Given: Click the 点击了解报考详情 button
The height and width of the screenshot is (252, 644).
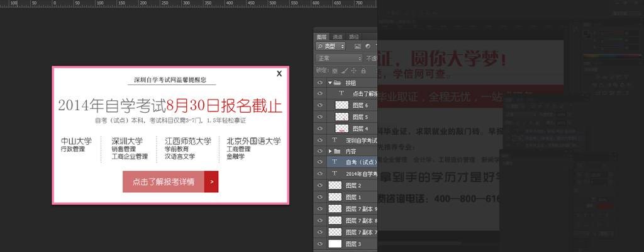Looking at the screenshot, I should (164, 182).
